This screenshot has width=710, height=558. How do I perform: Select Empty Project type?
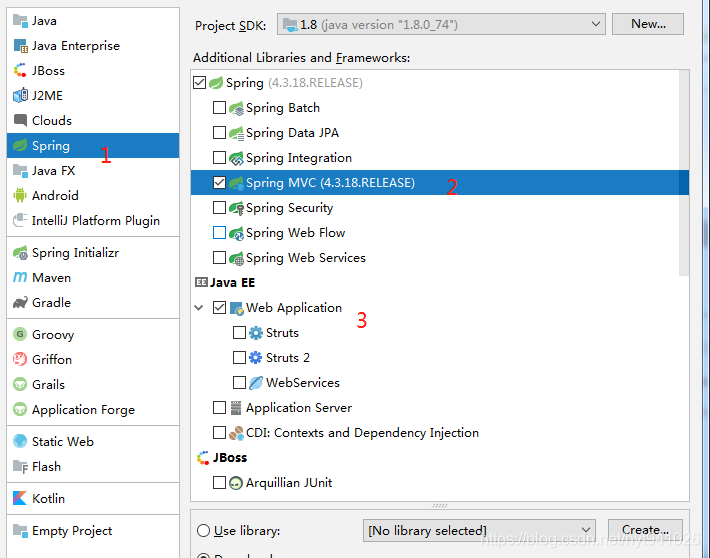click(x=93, y=530)
